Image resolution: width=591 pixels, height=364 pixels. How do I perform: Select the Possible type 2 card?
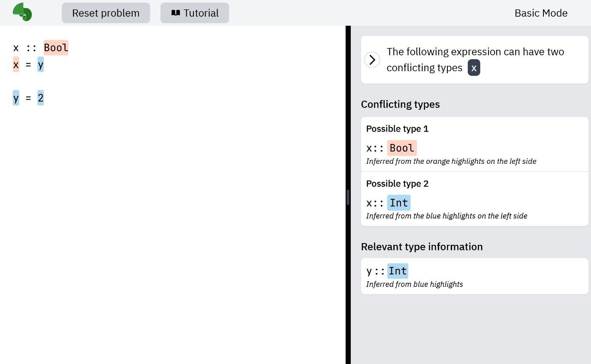[475, 199]
